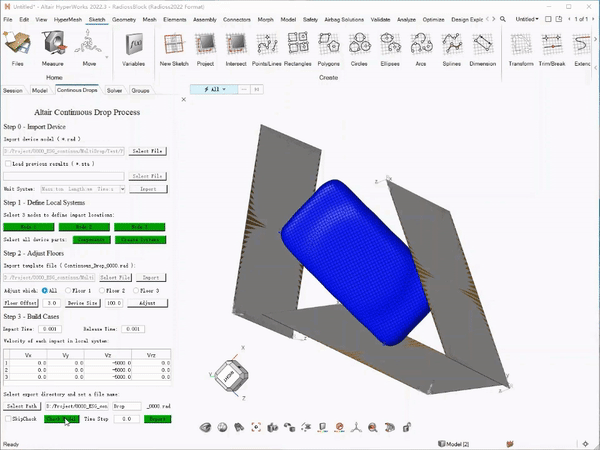Viewport: 600px width, 450px height.
Task: Close the Continuous Drops panel with X
Action: pos(184,99)
